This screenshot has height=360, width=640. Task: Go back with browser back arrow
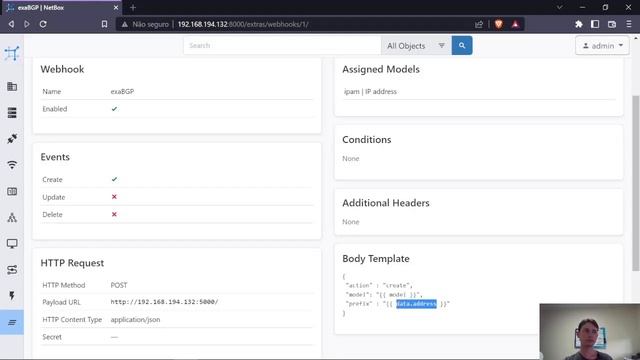pos(11,24)
